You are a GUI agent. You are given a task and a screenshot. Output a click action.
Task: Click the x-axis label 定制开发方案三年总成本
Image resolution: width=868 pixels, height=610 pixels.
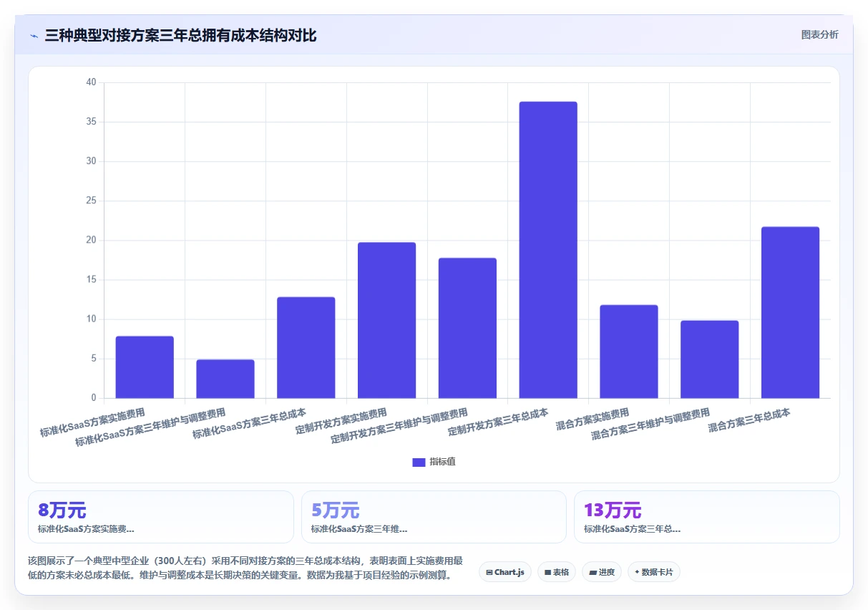(x=499, y=422)
